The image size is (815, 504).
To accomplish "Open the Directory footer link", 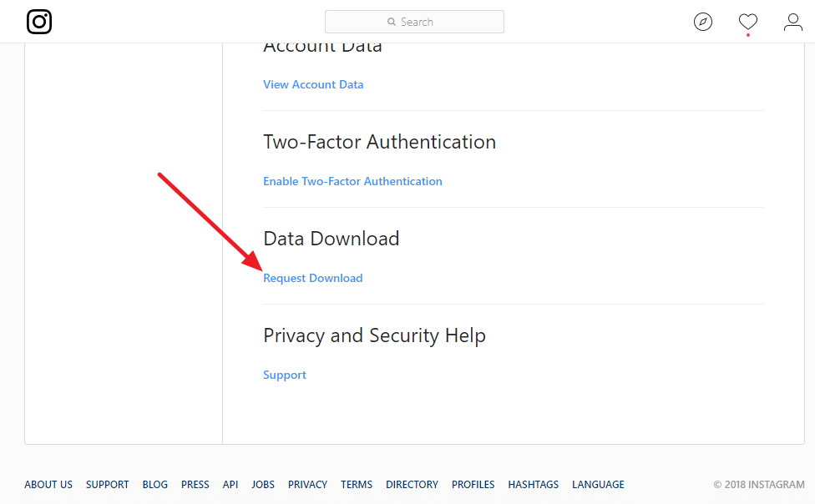I will point(412,484).
